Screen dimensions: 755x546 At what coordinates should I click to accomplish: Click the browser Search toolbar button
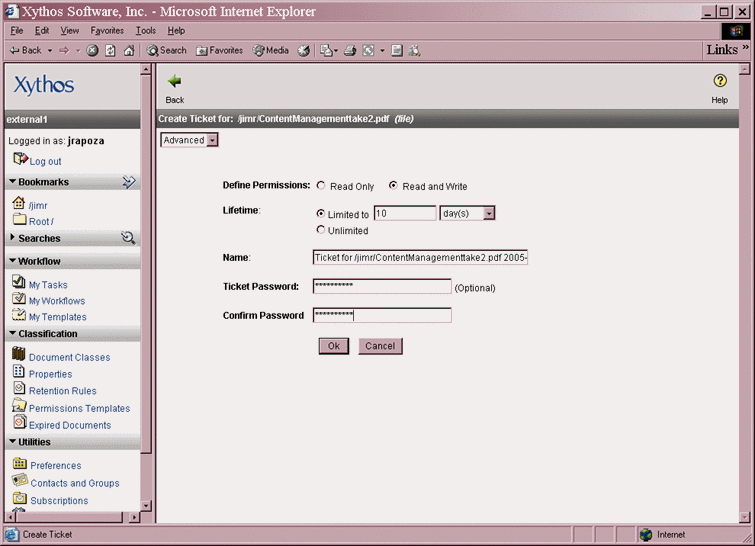[167, 50]
